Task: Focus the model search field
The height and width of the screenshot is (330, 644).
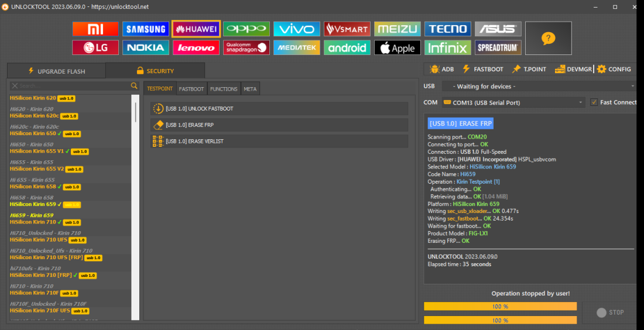Action: (x=74, y=86)
